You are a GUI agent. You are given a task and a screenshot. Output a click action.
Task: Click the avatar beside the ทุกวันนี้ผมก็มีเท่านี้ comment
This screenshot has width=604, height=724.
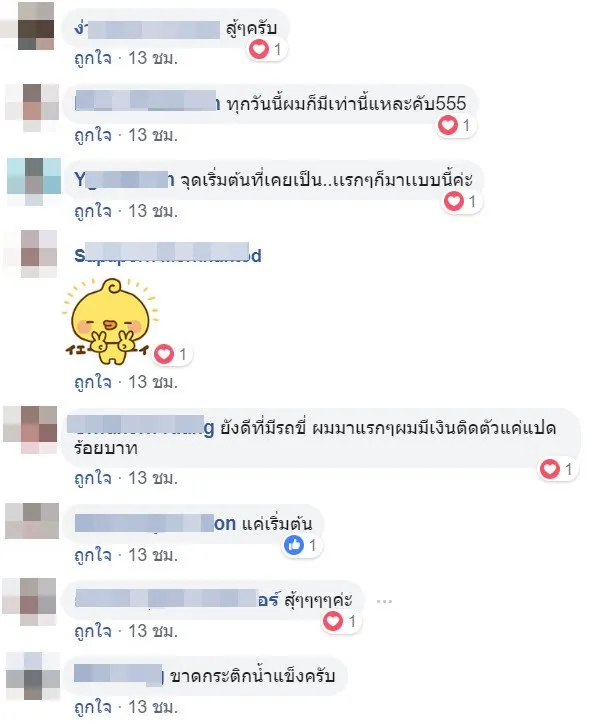[x=32, y=108]
